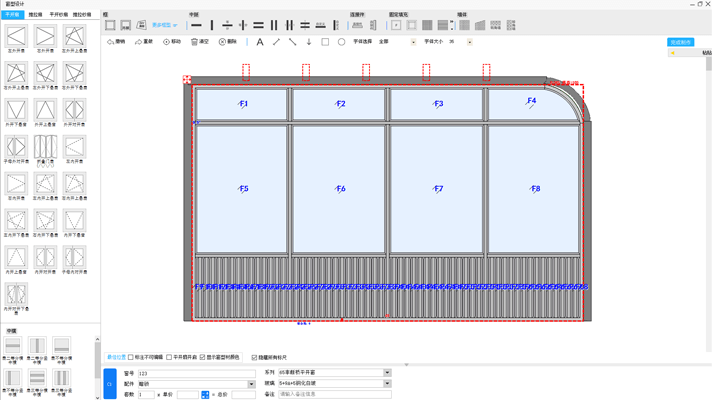This screenshot has height=400, width=712.
Task: Open the 玻璃 glass type dropdown
Action: tap(387, 384)
